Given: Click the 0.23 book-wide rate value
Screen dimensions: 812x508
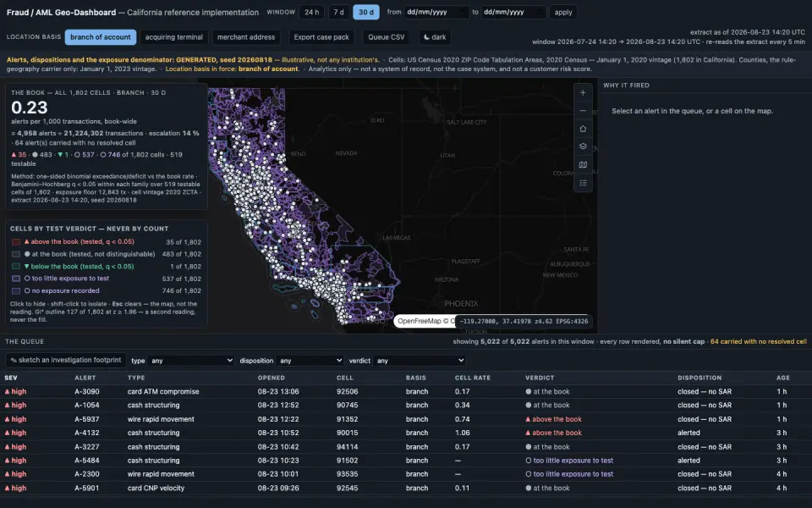Looking at the screenshot, I should (30, 108).
